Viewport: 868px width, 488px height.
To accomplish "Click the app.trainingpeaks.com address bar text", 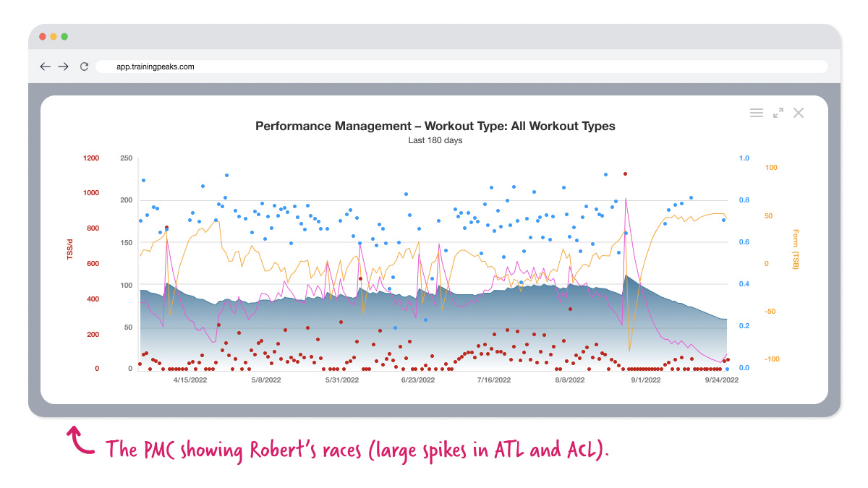I will point(155,66).
